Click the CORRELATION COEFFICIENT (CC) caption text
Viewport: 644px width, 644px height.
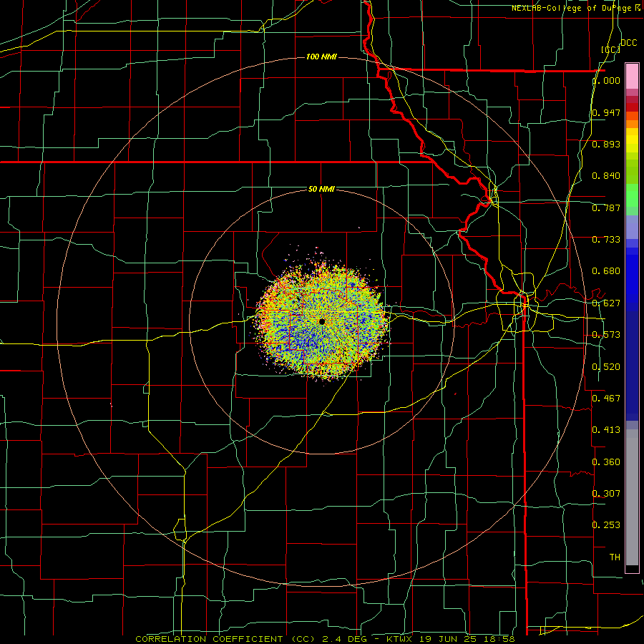pyautogui.click(x=225, y=639)
